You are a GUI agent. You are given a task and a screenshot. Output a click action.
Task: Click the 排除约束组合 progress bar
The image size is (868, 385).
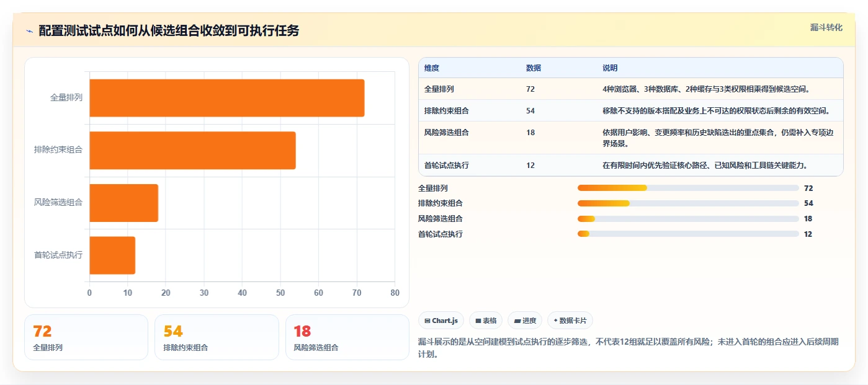click(688, 203)
